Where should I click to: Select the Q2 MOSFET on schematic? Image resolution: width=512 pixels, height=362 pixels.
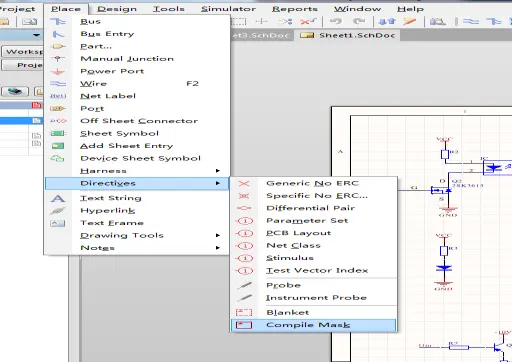(x=442, y=190)
